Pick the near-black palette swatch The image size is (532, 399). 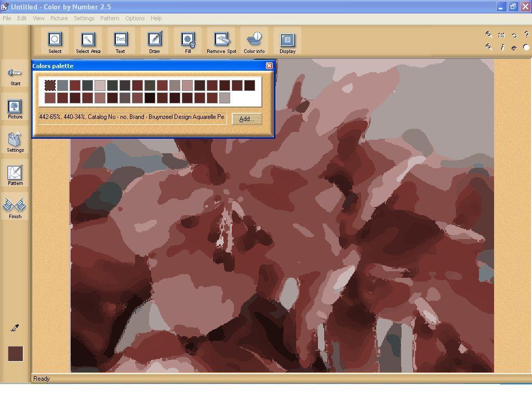point(150,98)
